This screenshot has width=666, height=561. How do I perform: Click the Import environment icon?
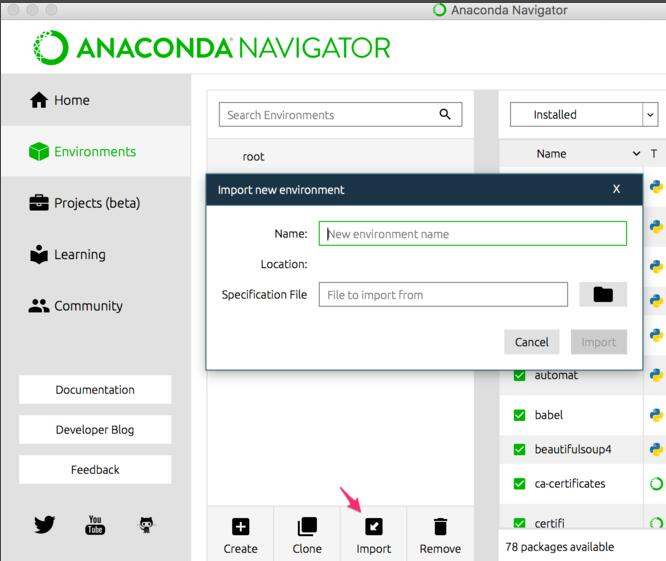pyautogui.click(x=373, y=527)
